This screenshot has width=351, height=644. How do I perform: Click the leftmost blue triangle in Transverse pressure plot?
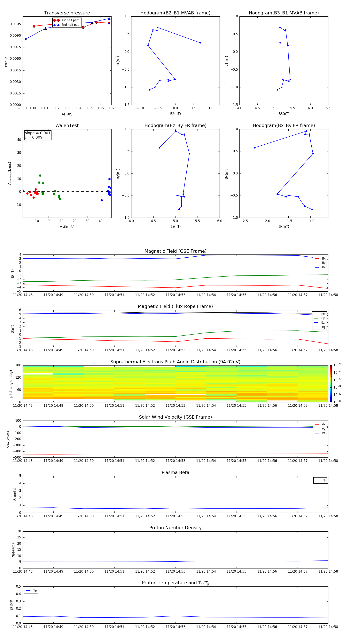point(26,39)
